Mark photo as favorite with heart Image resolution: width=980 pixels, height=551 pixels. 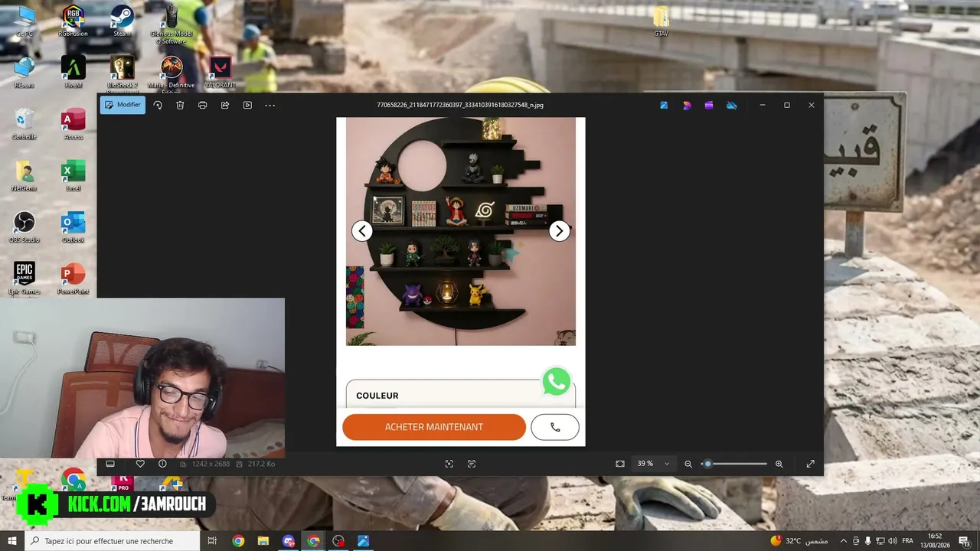point(140,464)
